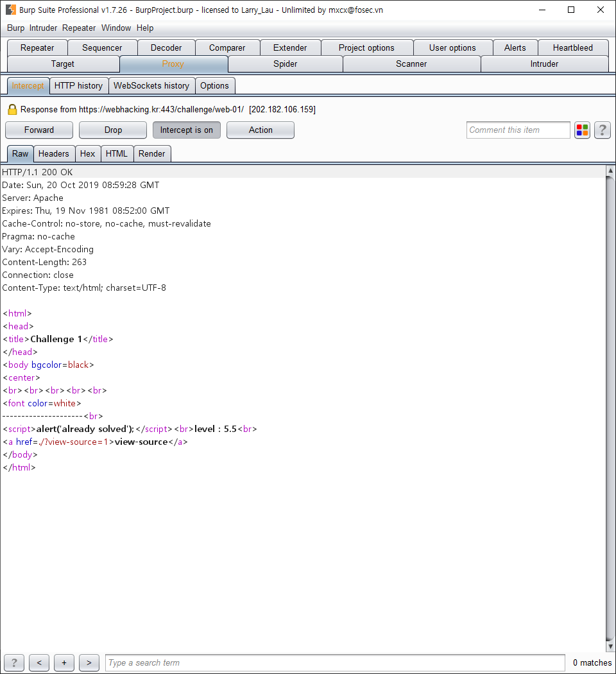616x674 pixels.
Task: Click the scroll down arrow of response pane
Action: tap(610, 646)
